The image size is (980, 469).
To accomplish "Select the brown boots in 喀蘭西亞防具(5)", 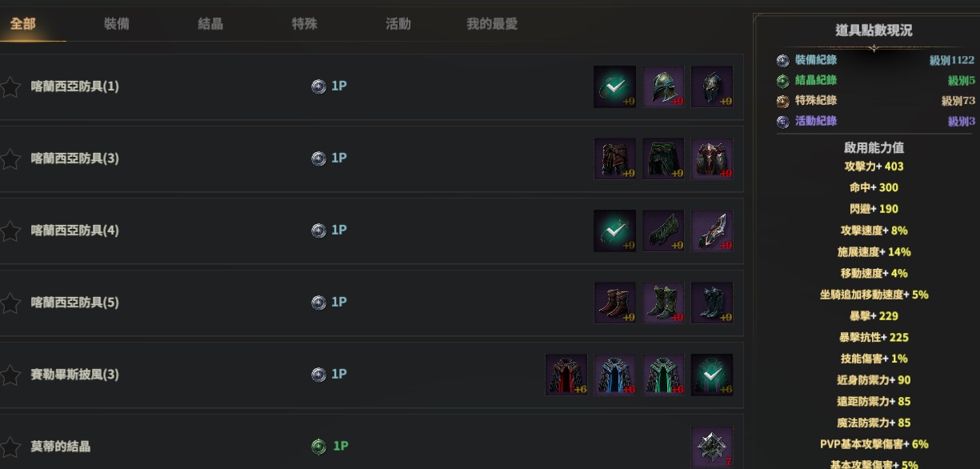I will click(614, 303).
